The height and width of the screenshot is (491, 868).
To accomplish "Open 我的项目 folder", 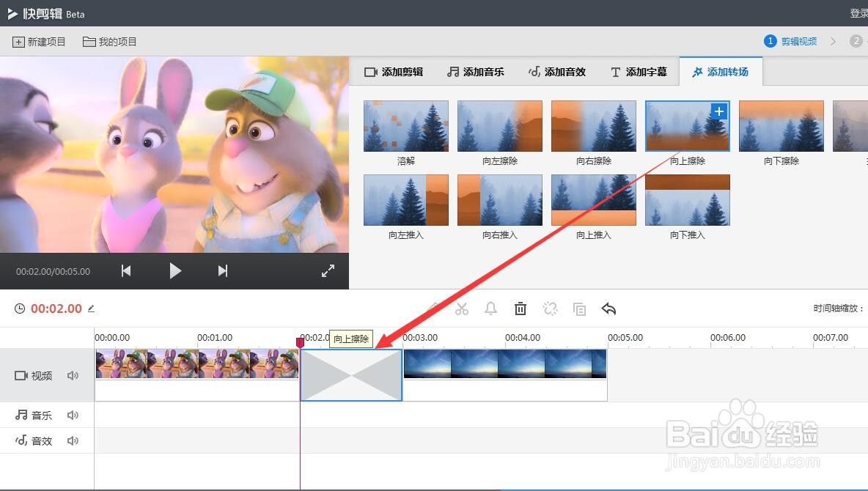I will [x=110, y=42].
